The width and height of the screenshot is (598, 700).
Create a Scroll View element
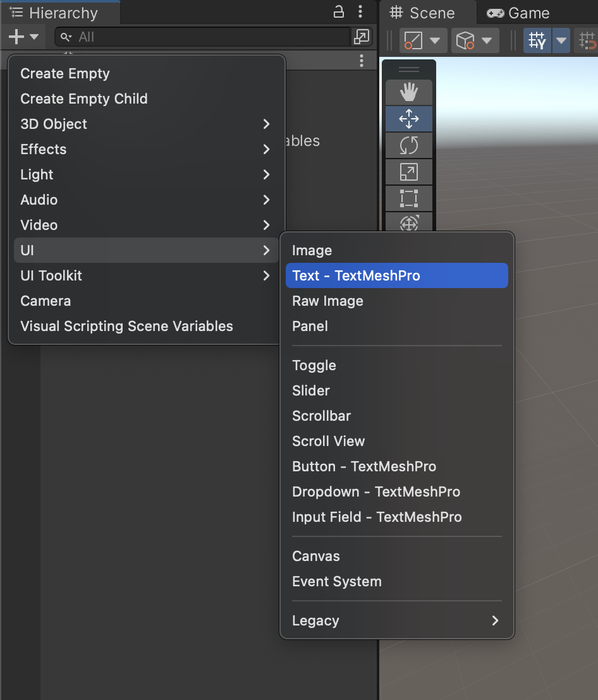(397, 441)
